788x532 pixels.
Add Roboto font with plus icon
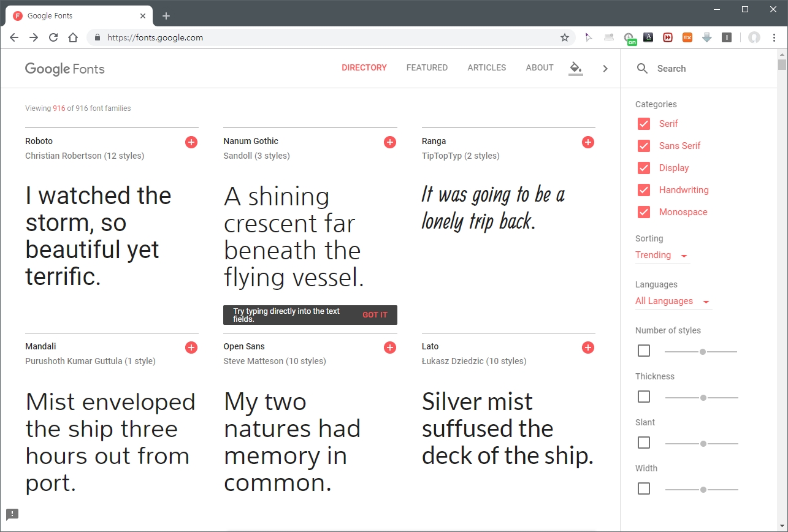191,142
